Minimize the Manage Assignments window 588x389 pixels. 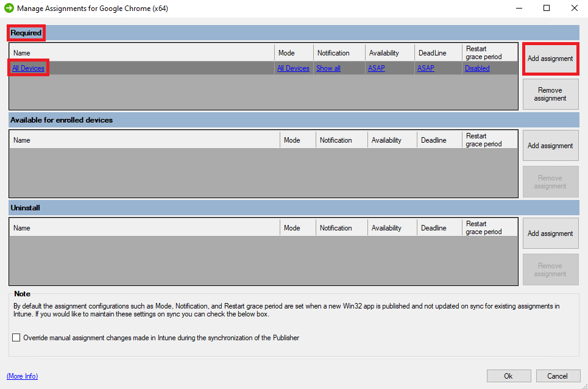pos(519,8)
